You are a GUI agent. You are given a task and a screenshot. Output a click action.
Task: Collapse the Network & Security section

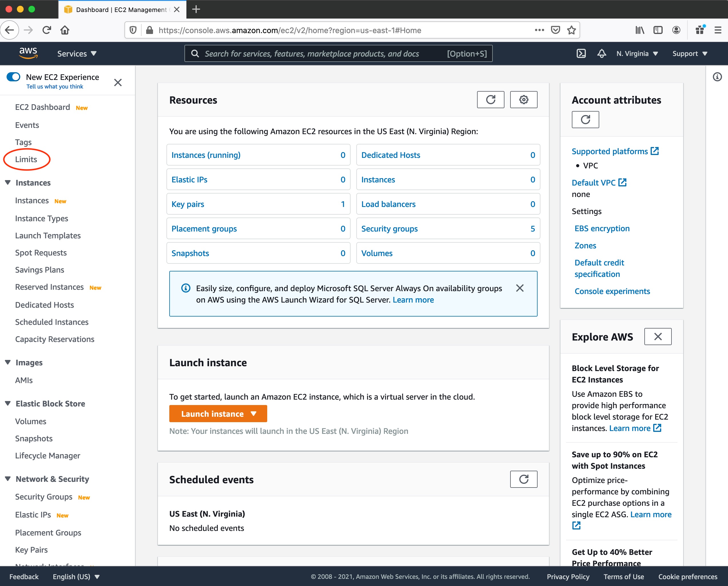pyautogui.click(x=8, y=479)
